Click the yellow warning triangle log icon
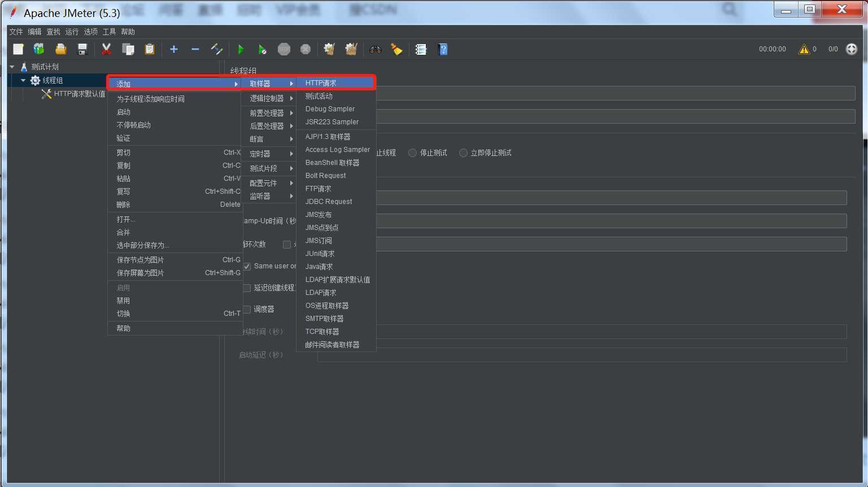This screenshot has height=487, width=868. pyautogui.click(x=804, y=50)
